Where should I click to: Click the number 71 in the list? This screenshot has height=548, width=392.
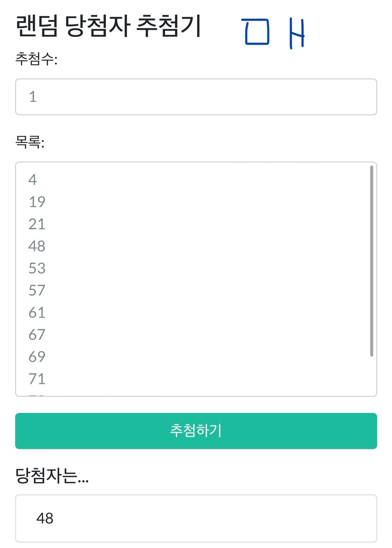point(37,379)
